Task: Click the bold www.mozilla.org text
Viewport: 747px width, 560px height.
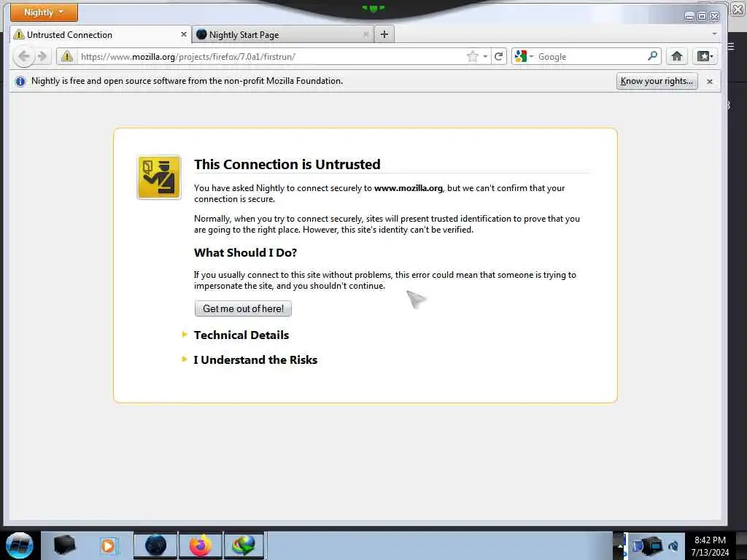Action: point(409,188)
